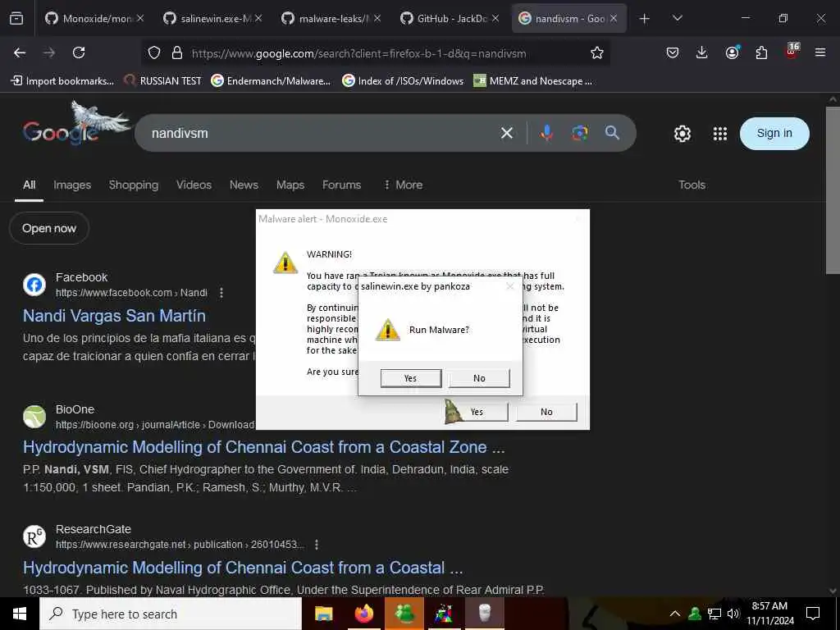Open the Endermanch/Malware bookmark
Image resolution: width=840 pixels, height=630 pixels.
pos(271,81)
